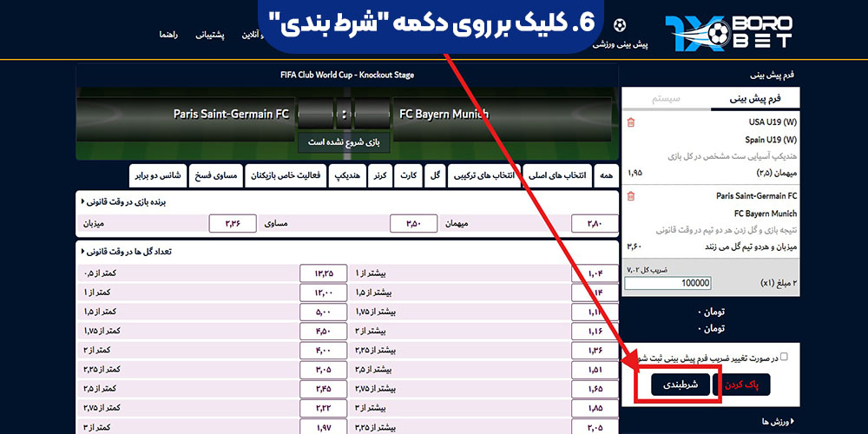
Task: Choose کمتر از ۲ odds ۴,۰۰
Action: pyautogui.click(x=323, y=351)
